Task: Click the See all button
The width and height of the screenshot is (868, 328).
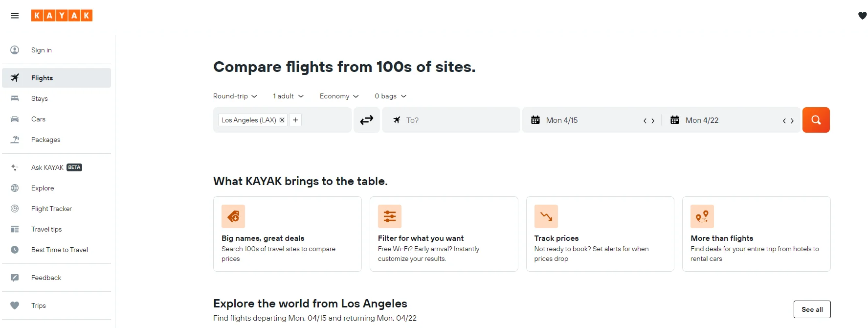Action: click(x=812, y=309)
